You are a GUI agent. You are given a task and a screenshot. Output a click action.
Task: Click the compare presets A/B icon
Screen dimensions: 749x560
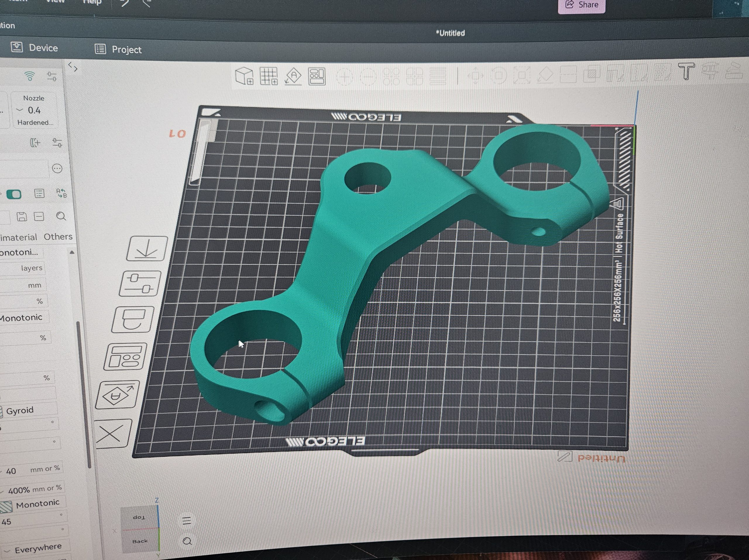point(61,194)
